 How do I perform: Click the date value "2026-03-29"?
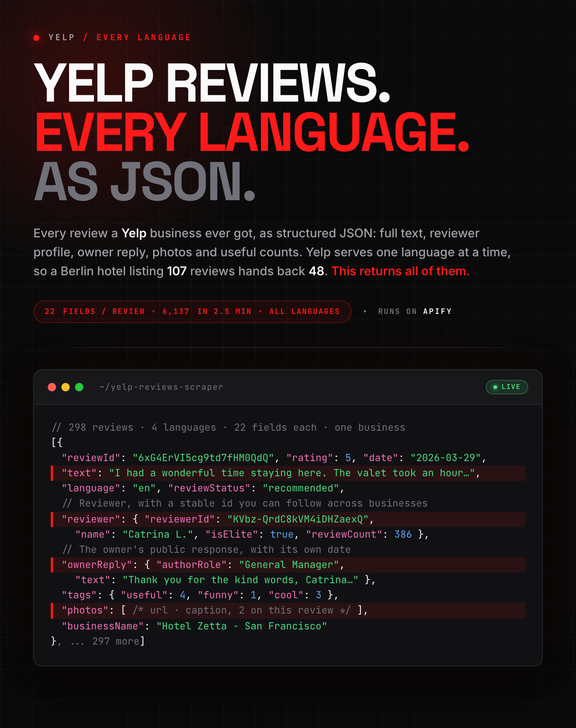(446, 458)
